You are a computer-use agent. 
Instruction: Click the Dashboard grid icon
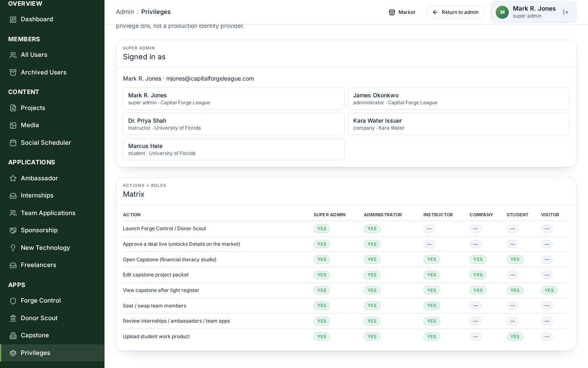(x=13, y=20)
